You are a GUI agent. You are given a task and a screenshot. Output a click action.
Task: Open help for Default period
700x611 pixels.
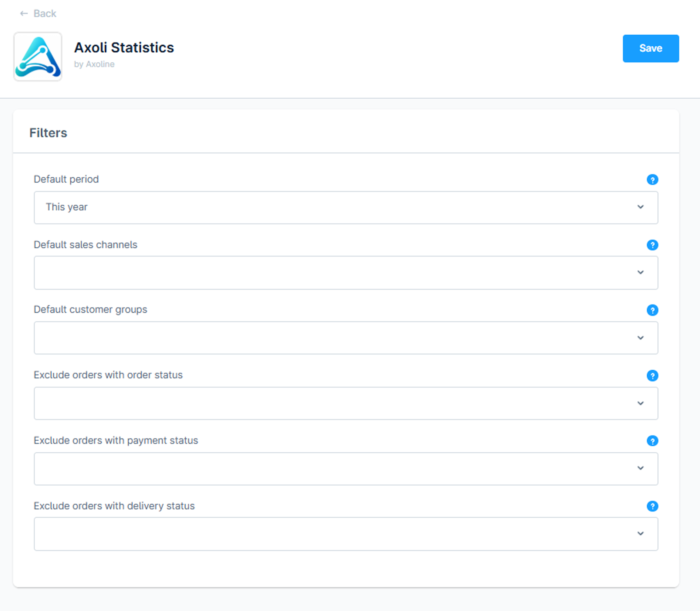pyautogui.click(x=652, y=180)
